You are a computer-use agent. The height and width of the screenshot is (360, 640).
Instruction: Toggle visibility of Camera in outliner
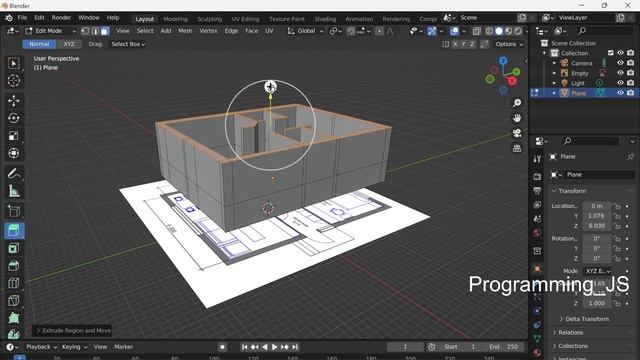click(620, 63)
